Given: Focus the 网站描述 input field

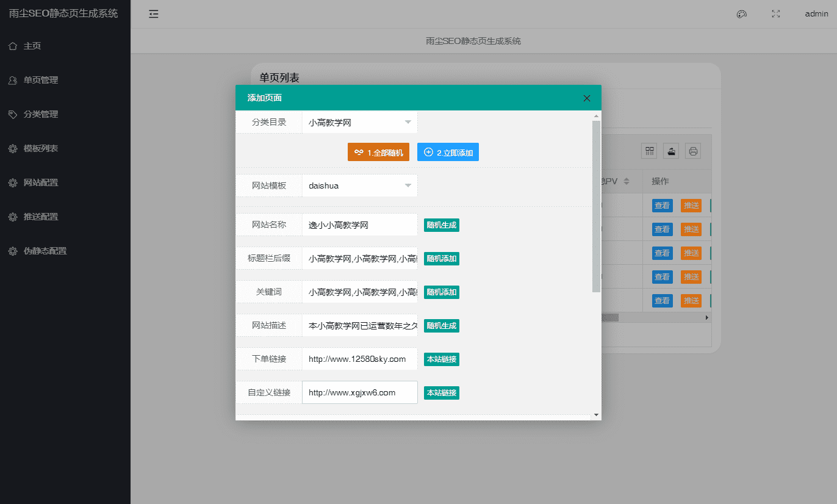Looking at the screenshot, I should (x=360, y=325).
